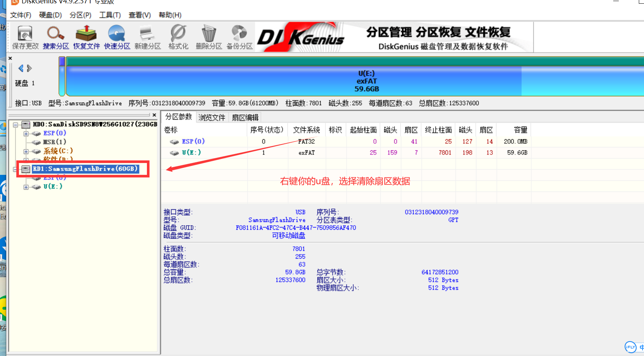Go to next disk with right arrow
The width and height of the screenshot is (644, 356).
tap(29, 68)
